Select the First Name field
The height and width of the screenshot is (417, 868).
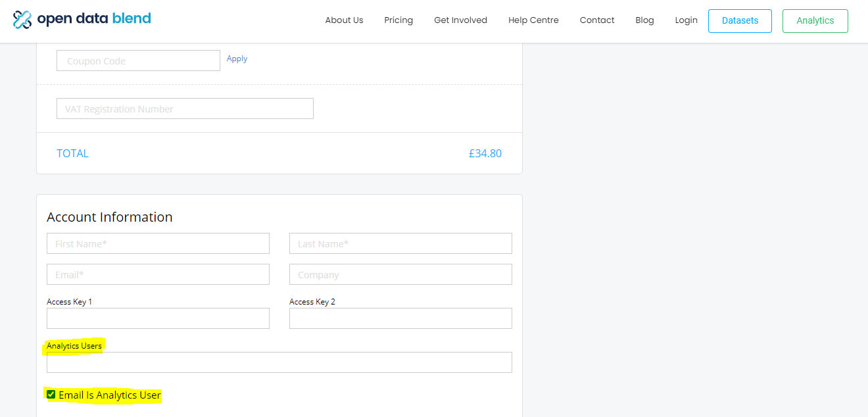click(x=158, y=243)
